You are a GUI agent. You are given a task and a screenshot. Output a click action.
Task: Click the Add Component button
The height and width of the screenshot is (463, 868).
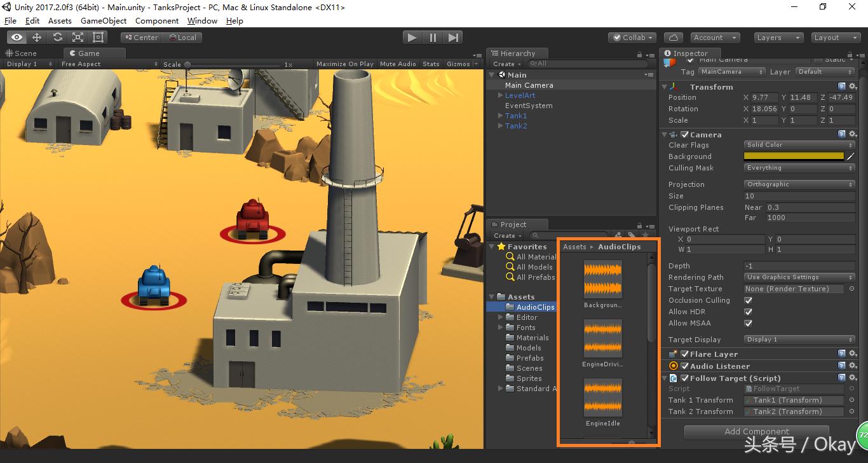[x=756, y=431]
